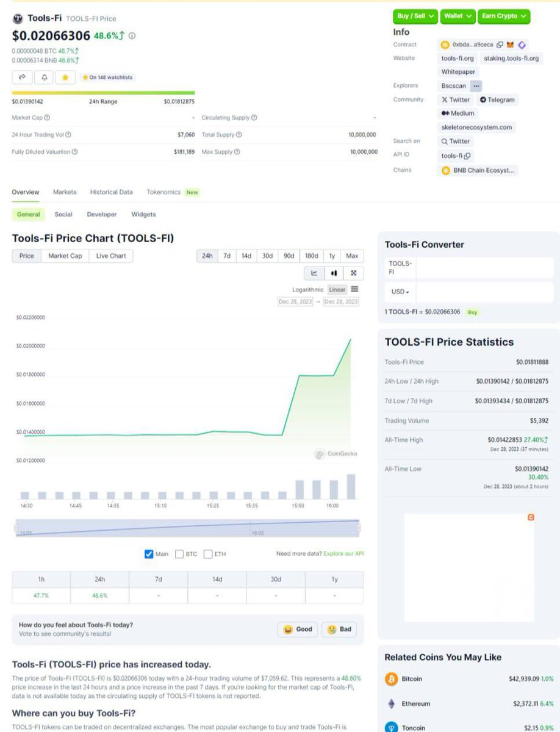Viewport: 560px width, 732px height.
Task: Click the share icon near the star
Action: 23,77
